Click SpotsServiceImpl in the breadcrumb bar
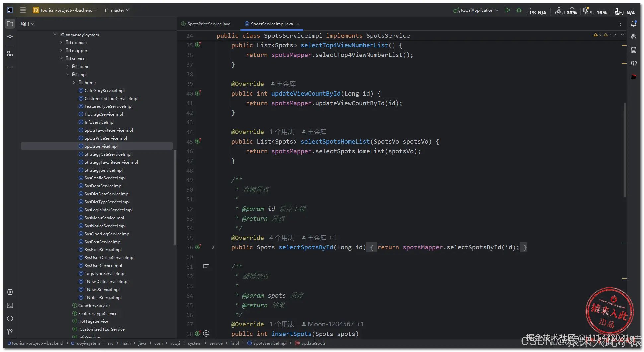This screenshot has height=352, width=644. [x=267, y=343]
